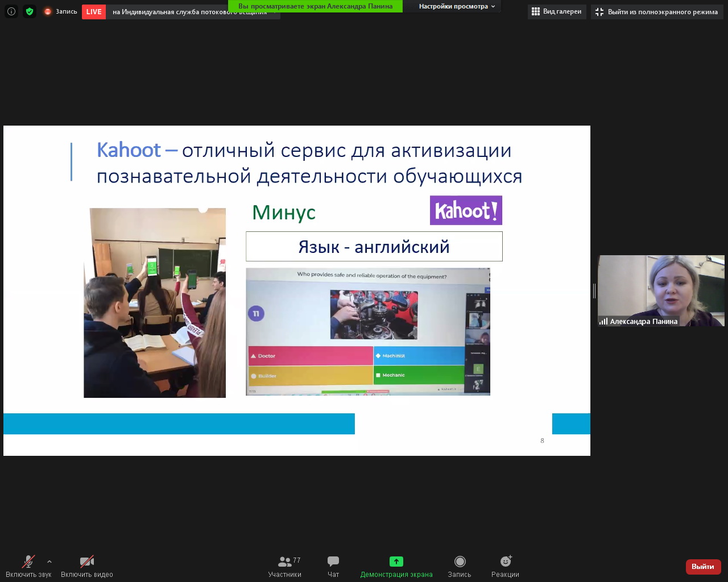Viewport: 728px width, 582px height.
Task: Click the green encryption shield icon
Action: tap(30, 11)
